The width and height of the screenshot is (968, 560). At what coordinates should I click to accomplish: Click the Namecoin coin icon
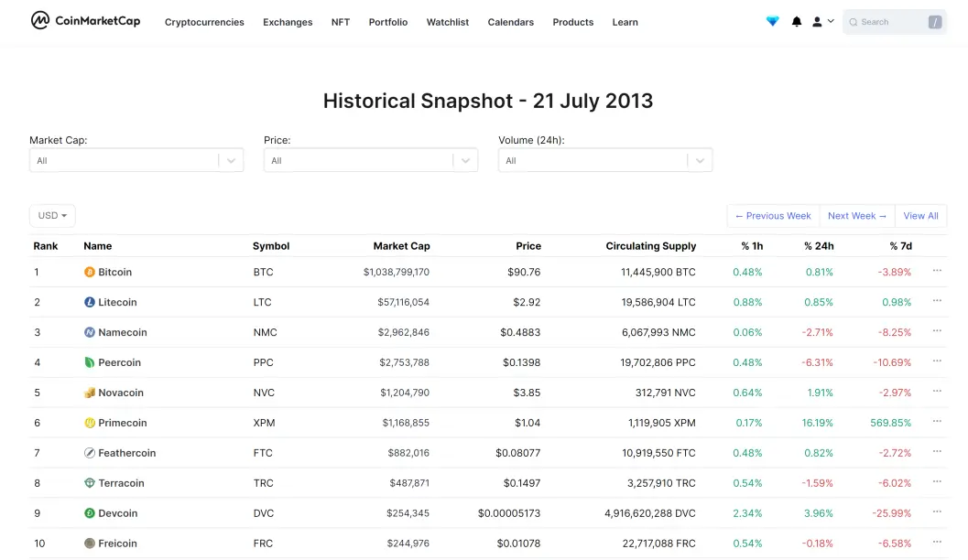(x=90, y=332)
